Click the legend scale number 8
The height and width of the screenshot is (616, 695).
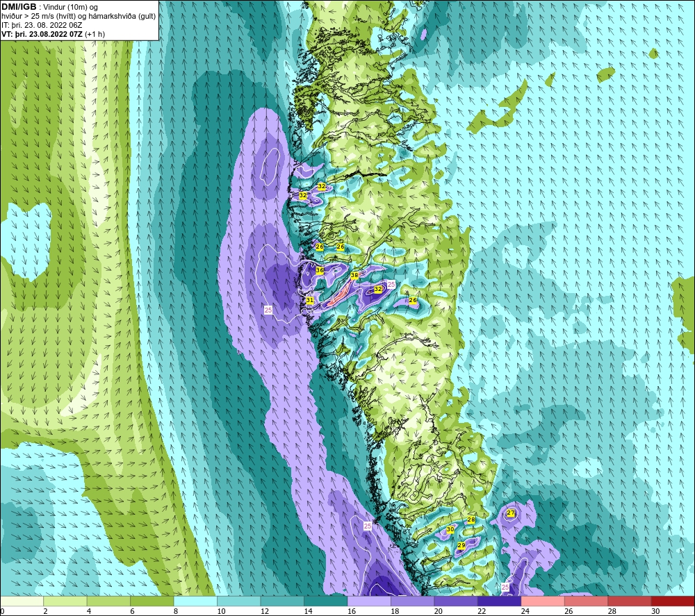pos(176,611)
